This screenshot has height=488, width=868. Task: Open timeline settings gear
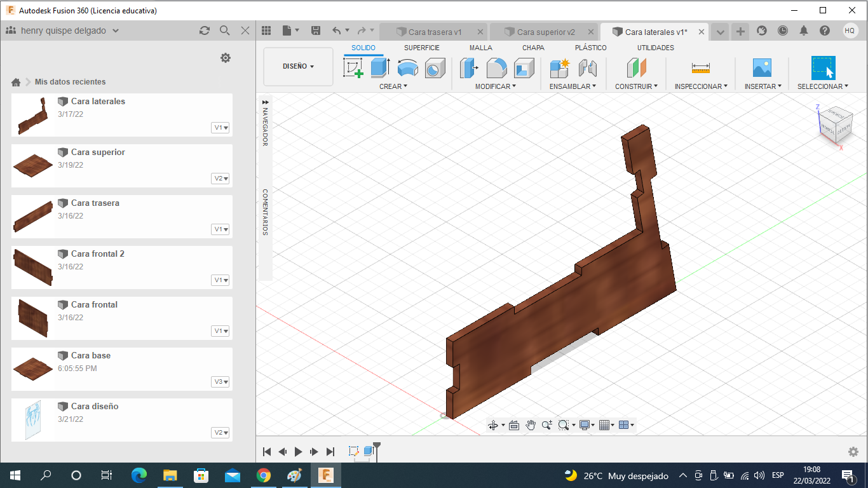click(853, 452)
